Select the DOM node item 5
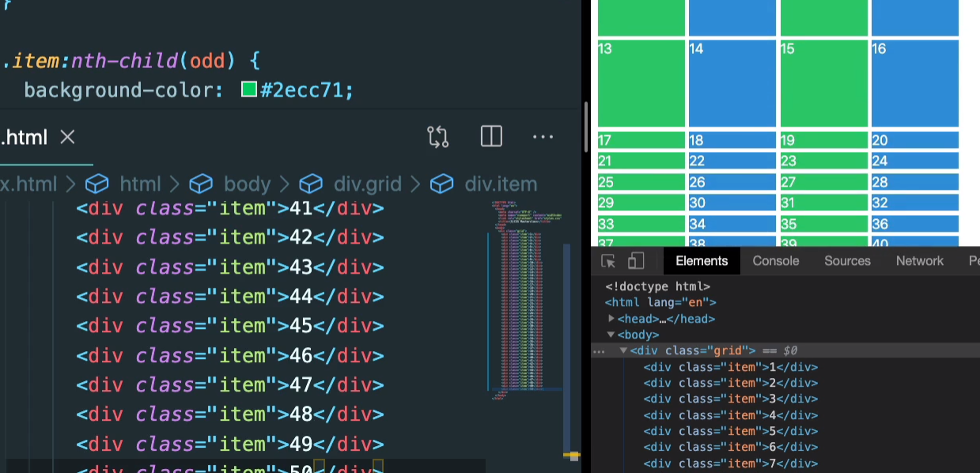 point(730,431)
